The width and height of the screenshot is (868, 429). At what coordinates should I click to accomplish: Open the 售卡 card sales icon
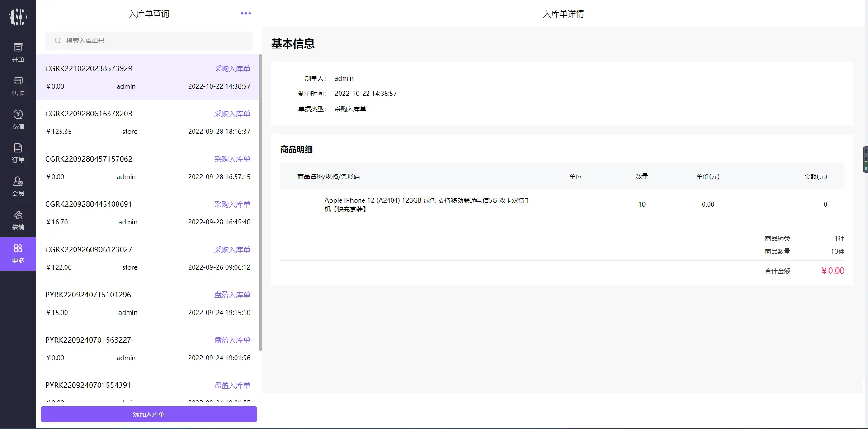click(18, 81)
